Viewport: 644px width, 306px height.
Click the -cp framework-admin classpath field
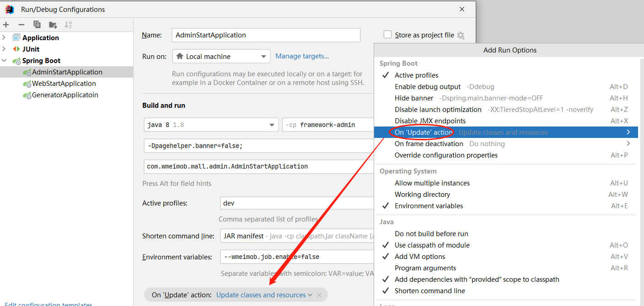coord(328,125)
